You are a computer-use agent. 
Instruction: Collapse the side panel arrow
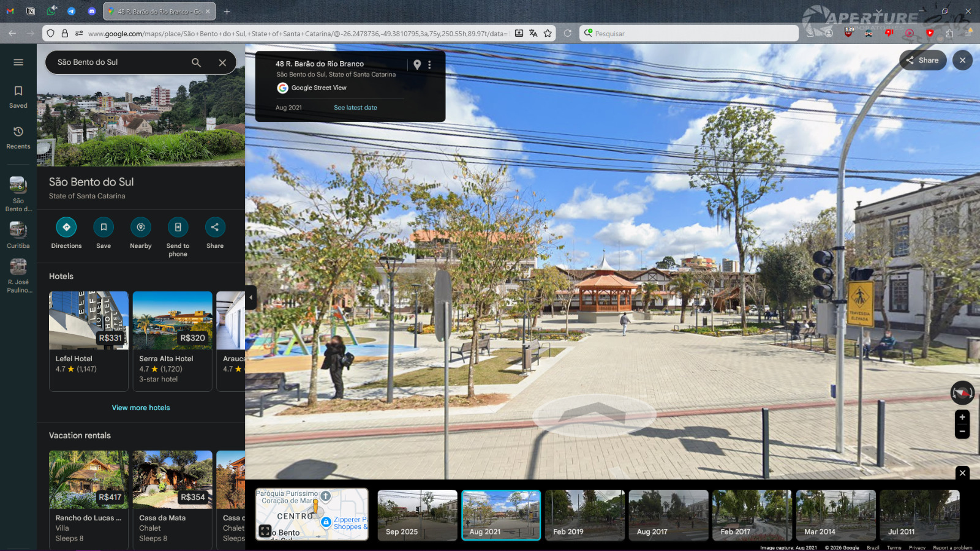pyautogui.click(x=251, y=298)
